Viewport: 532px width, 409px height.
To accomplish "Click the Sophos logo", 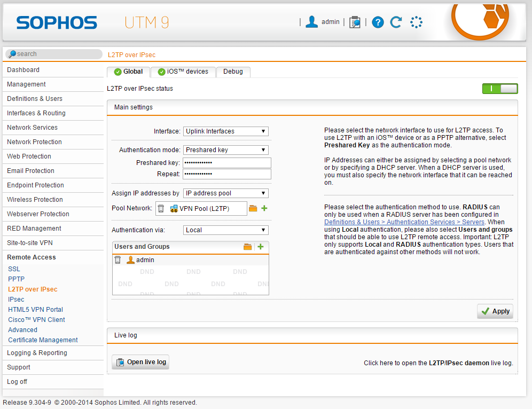I will [x=57, y=23].
